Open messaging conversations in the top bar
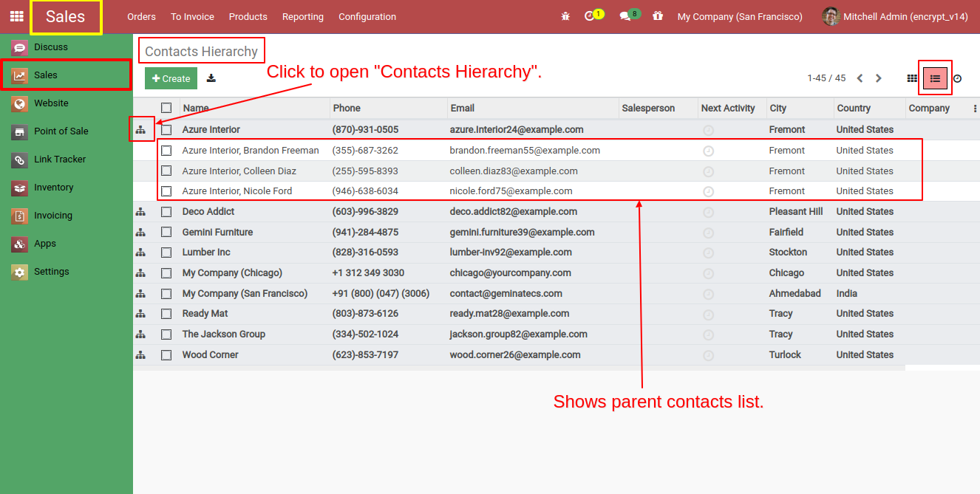Viewport: 980px width, 494px height. coord(625,16)
